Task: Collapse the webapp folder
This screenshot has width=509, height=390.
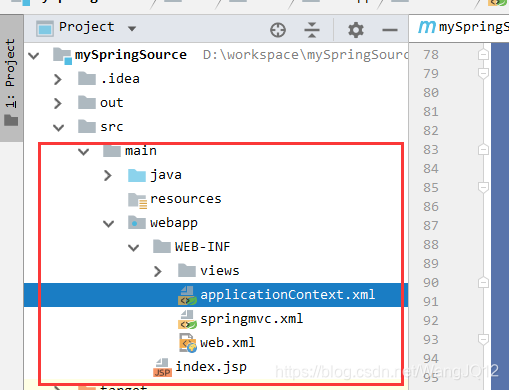Action: coord(108,224)
